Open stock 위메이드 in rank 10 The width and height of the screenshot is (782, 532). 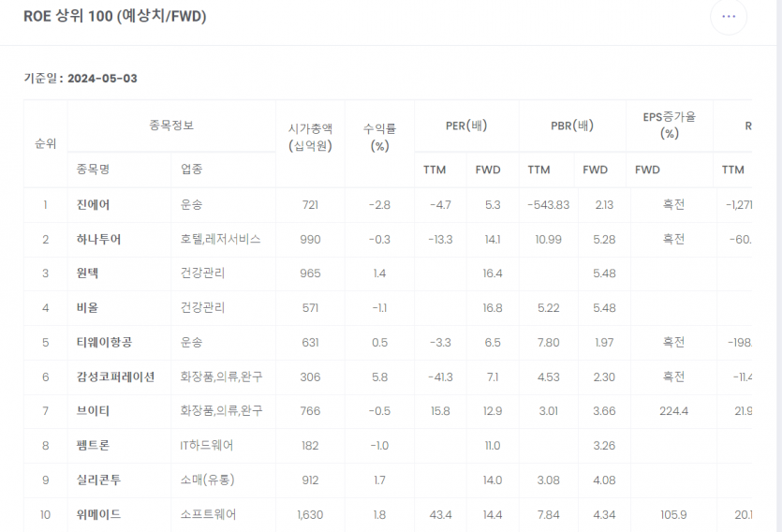98,514
